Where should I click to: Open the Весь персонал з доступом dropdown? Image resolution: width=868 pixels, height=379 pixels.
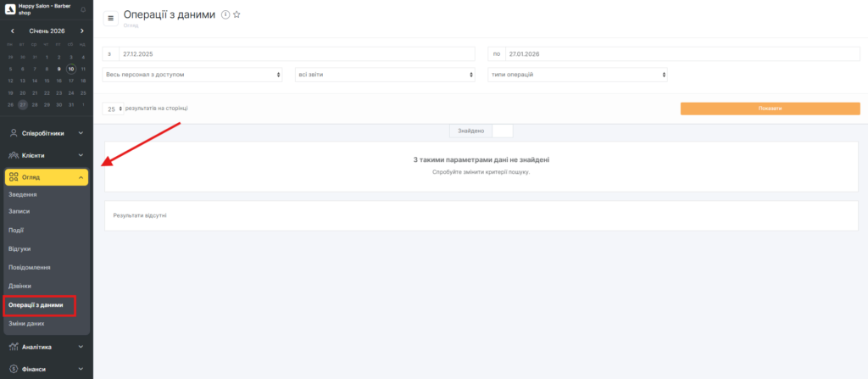click(192, 75)
